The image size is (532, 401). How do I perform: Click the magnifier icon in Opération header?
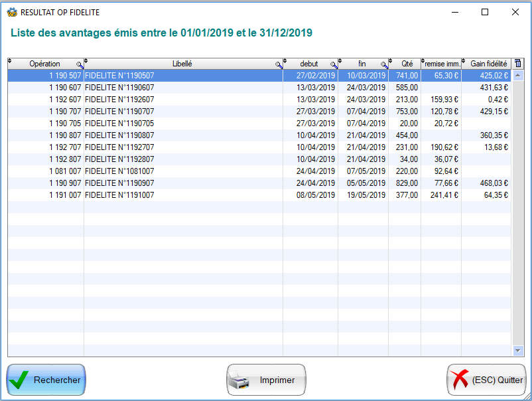(x=80, y=65)
